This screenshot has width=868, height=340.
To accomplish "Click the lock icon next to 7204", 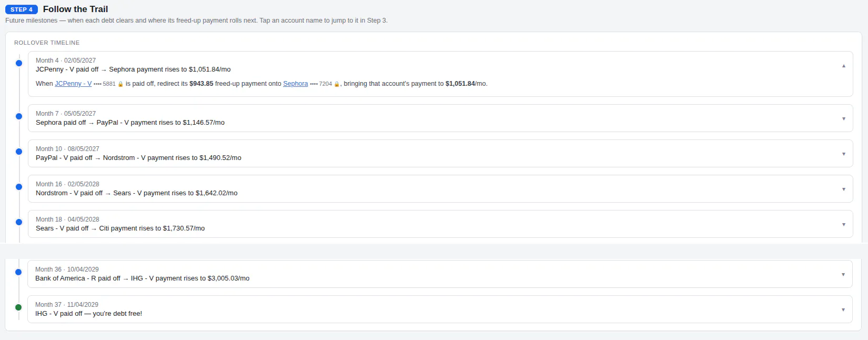I will tap(337, 84).
